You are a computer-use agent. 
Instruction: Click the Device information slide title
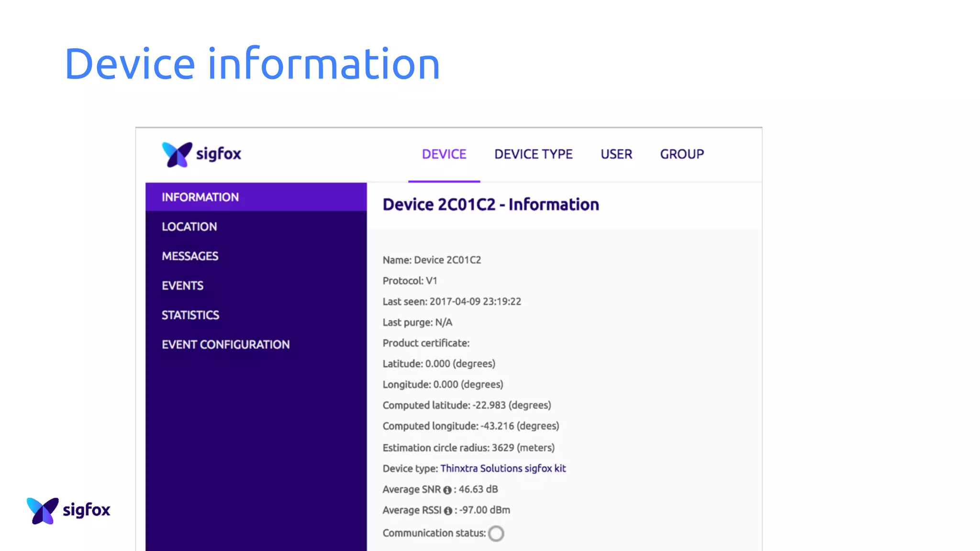[x=252, y=64]
